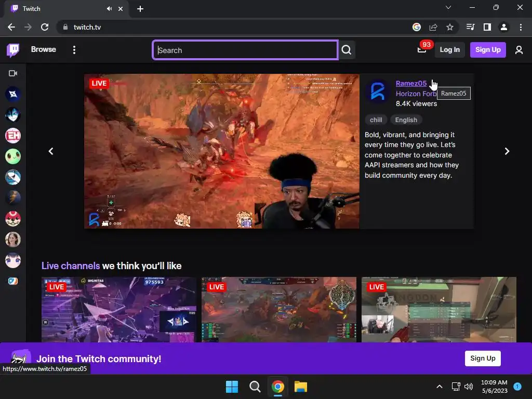532x399 pixels.
Task: Open the third live shooter stream thumbnail
Action: click(x=438, y=310)
